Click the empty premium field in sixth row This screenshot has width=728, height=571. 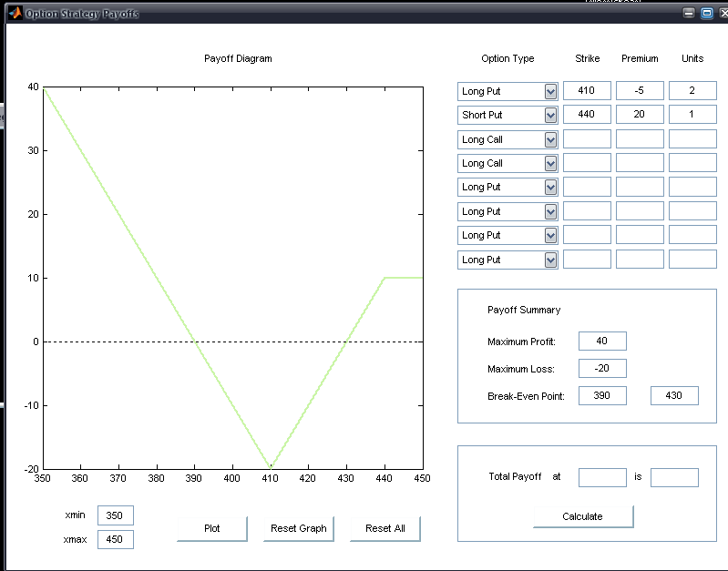pos(640,210)
